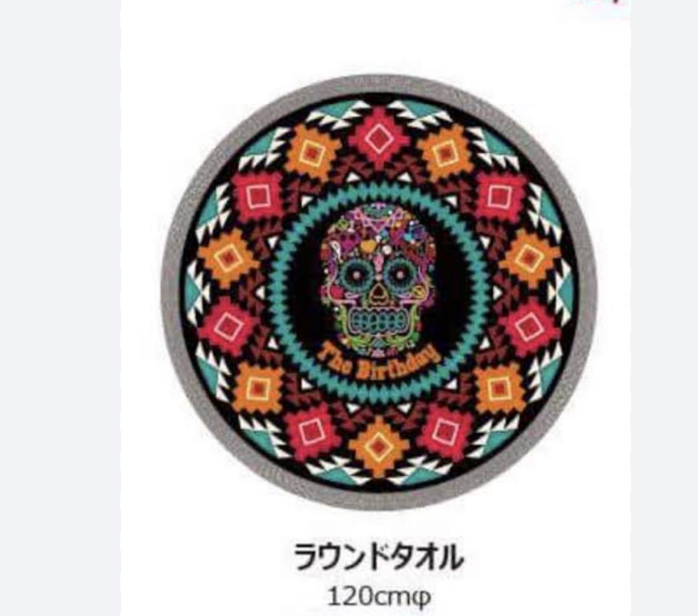Select the topmost red diamond motif
Viewport: 698px width, 616px height.
(378, 138)
